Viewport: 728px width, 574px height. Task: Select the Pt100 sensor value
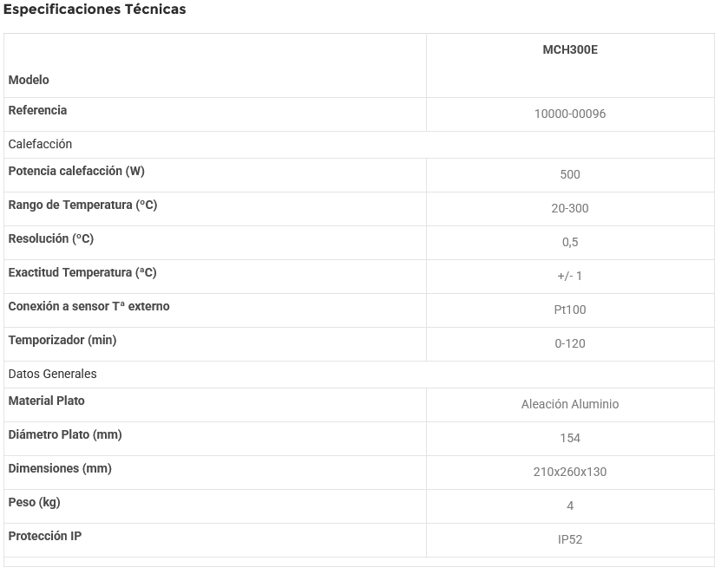coord(570,310)
